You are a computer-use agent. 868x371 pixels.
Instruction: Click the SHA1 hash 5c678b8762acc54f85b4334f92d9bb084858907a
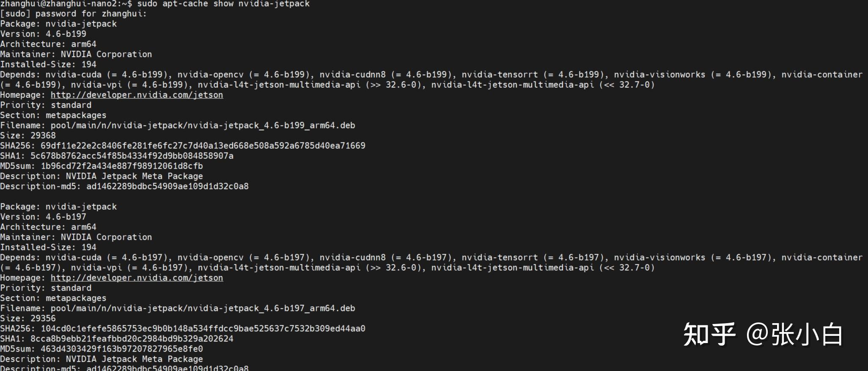132,156
